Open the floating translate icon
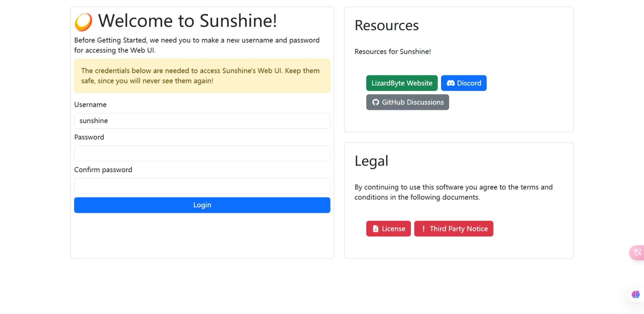Screen dimensions: 644x314 pos(637,252)
